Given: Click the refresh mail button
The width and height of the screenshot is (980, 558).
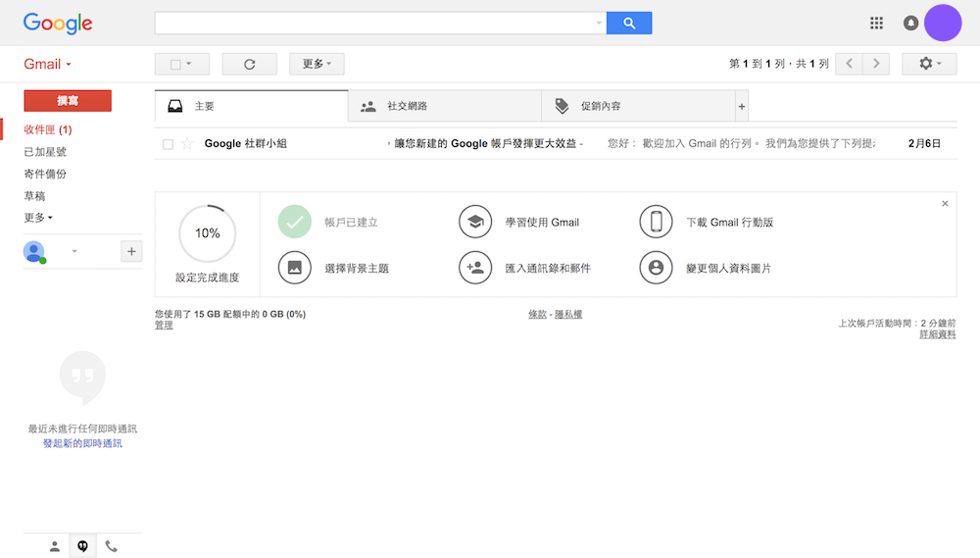Looking at the screenshot, I should (x=249, y=64).
